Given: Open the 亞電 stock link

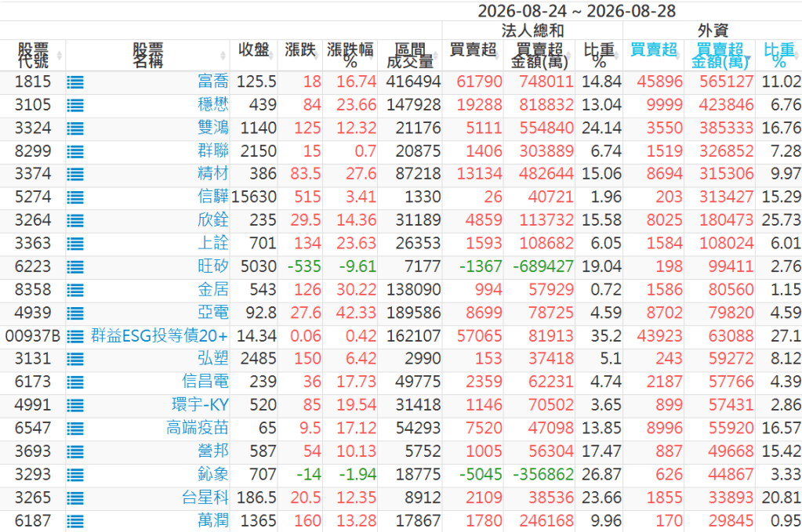Looking at the screenshot, I should (212, 313).
